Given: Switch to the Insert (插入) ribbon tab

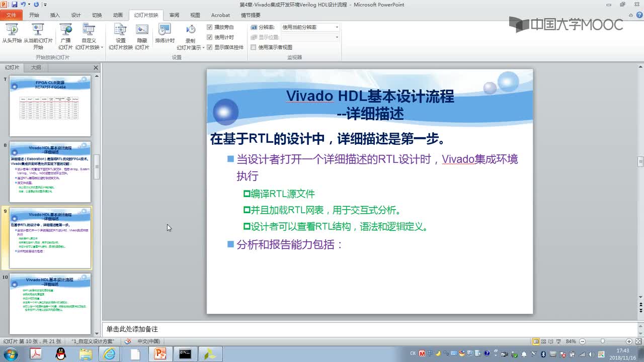Looking at the screenshot, I should [x=55, y=15].
